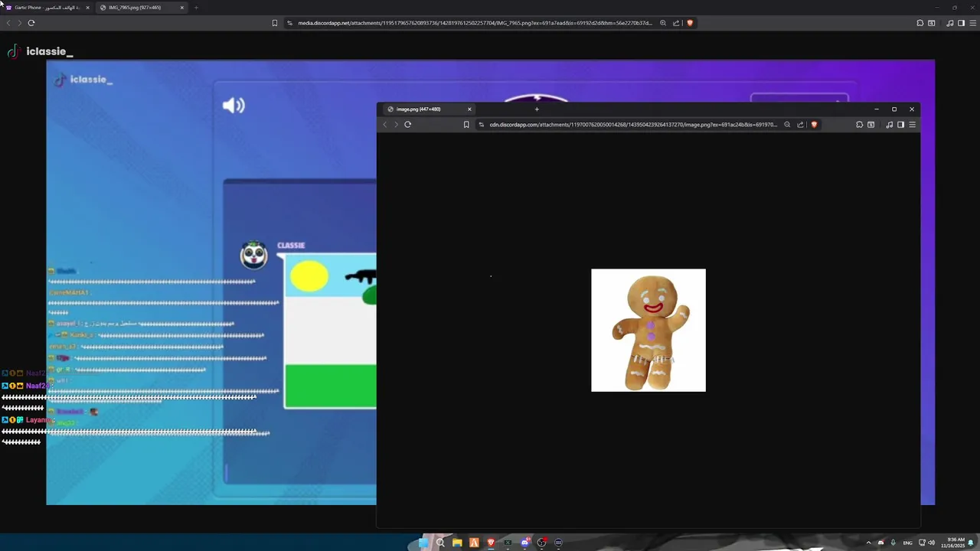The height and width of the screenshot is (551, 980).
Task: Show hidden system tray icons
Action: (868, 543)
